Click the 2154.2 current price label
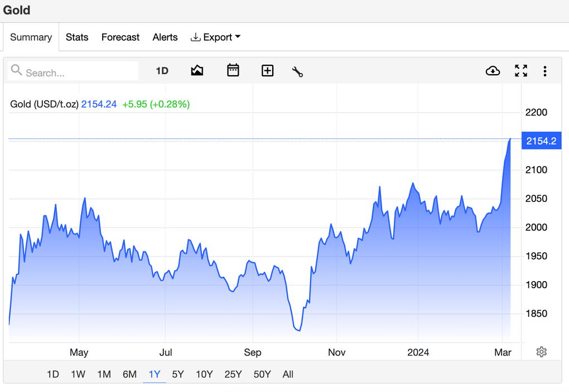The image size is (569, 392). pyautogui.click(x=541, y=141)
